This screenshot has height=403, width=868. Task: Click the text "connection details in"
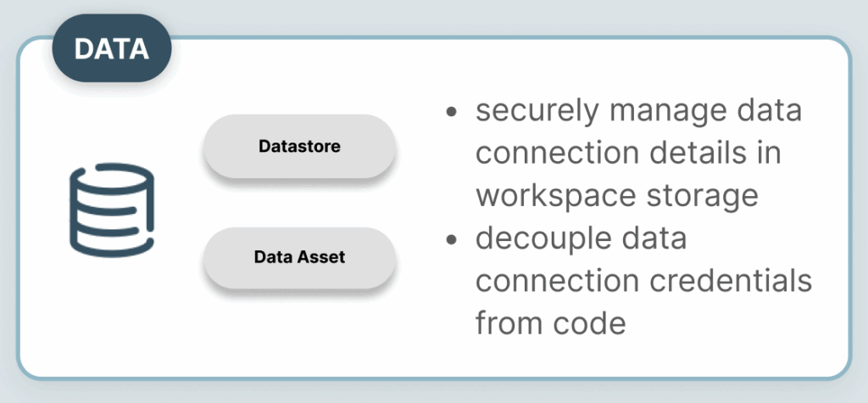point(628,154)
